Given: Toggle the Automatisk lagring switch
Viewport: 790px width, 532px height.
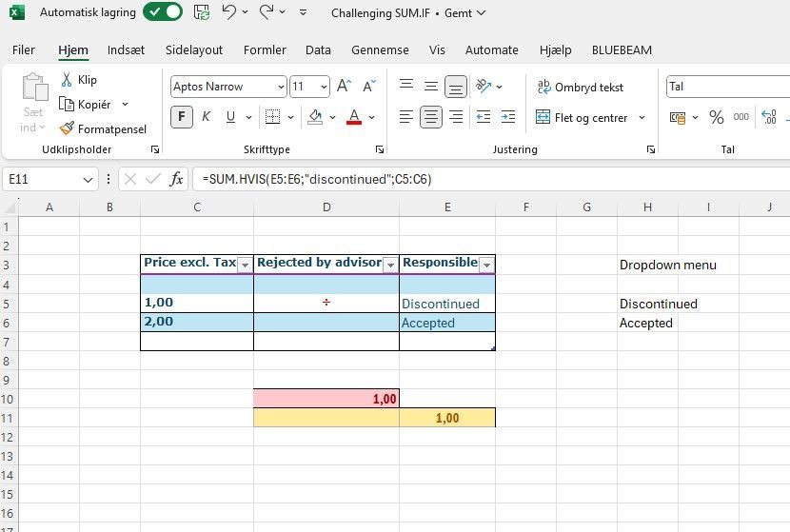Looking at the screenshot, I should [x=163, y=12].
